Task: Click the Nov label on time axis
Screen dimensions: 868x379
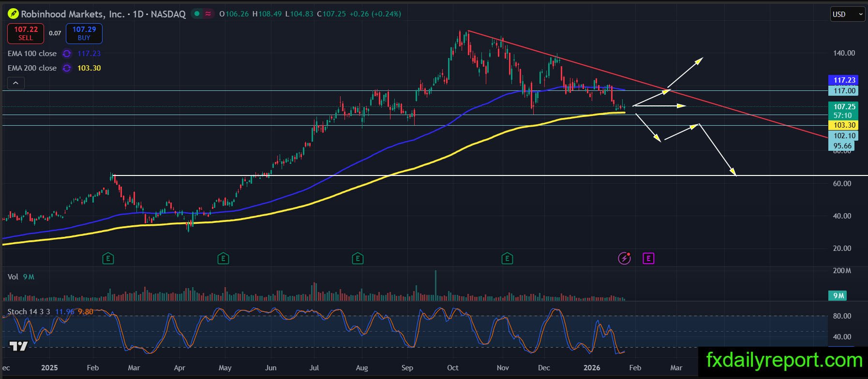Action: pyautogui.click(x=503, y=368)
